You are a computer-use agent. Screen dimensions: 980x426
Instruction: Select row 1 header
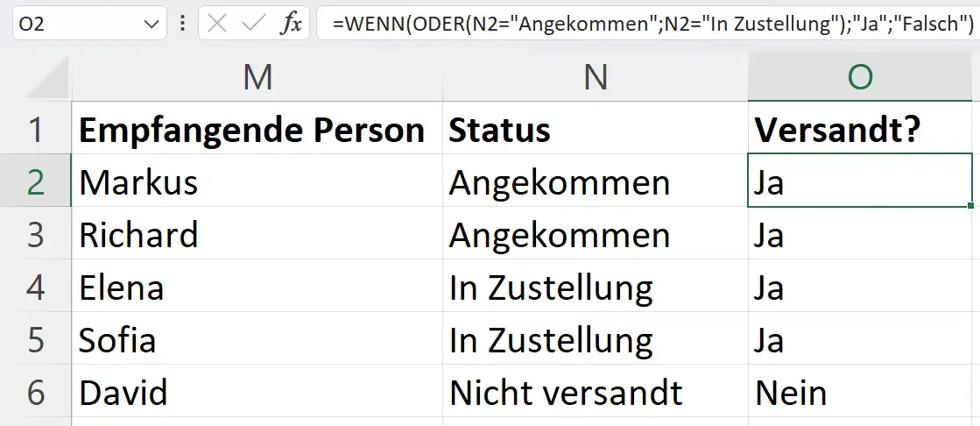tap(35, 130)
